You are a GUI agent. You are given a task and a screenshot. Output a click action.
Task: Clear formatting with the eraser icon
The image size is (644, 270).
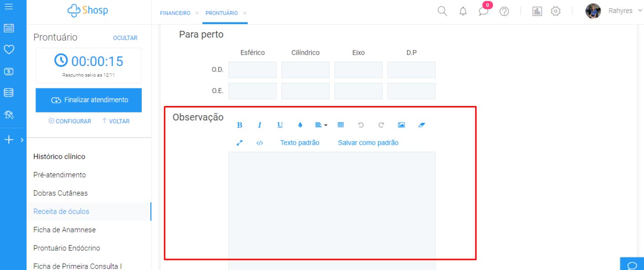coord(421,125)
